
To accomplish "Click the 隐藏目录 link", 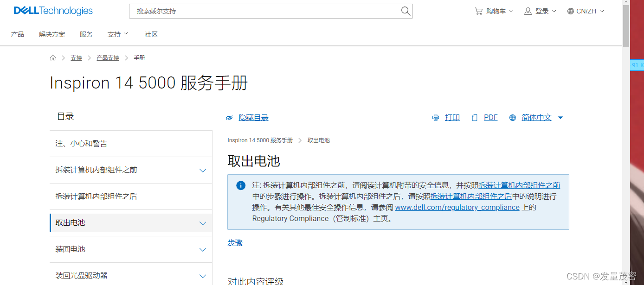I will tap(253, 118).
